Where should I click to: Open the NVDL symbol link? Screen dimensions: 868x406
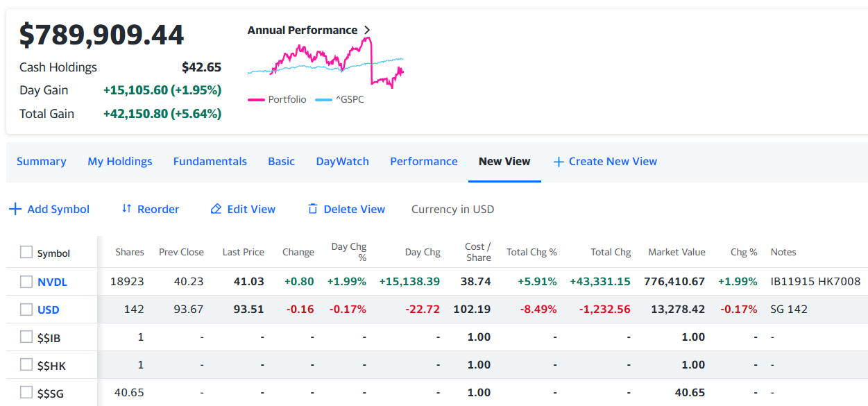(x=52, y=282)
